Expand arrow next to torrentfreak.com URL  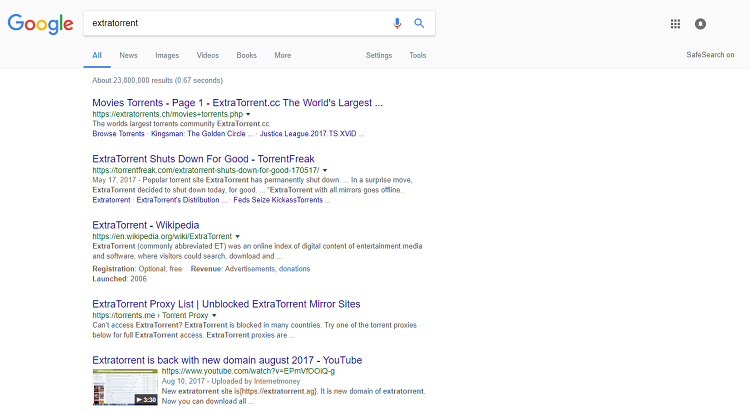[325, 170]
